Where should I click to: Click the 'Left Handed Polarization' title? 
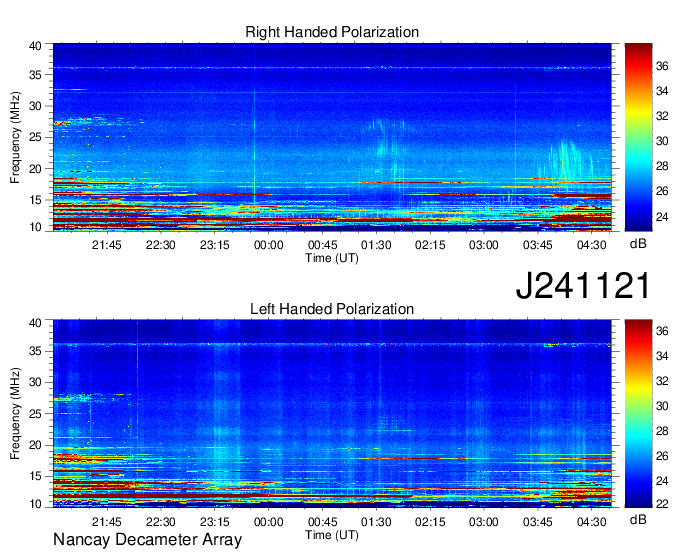pyautogui.click(x=332, y=309)
